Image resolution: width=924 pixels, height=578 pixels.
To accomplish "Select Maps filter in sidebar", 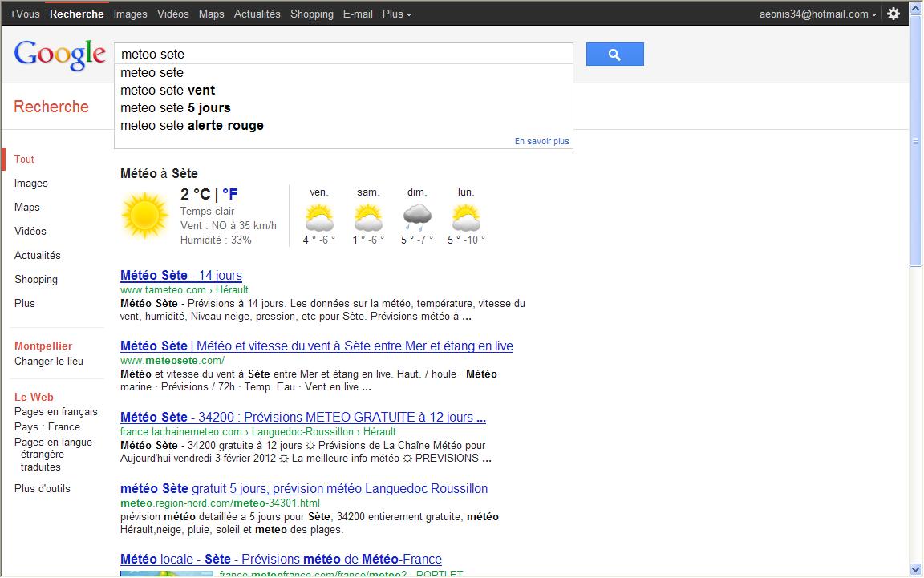I will click(x=27, y=208).
